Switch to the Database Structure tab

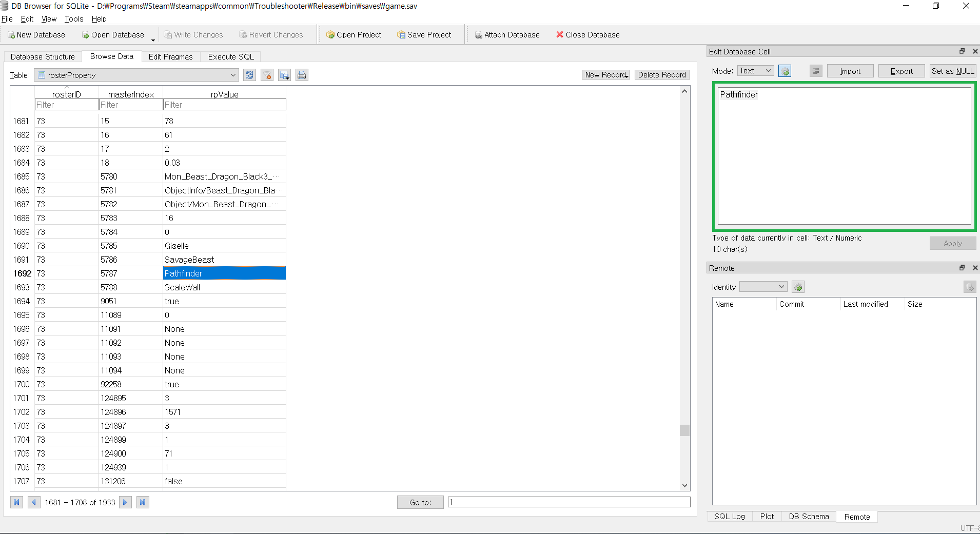coord(43,56)
